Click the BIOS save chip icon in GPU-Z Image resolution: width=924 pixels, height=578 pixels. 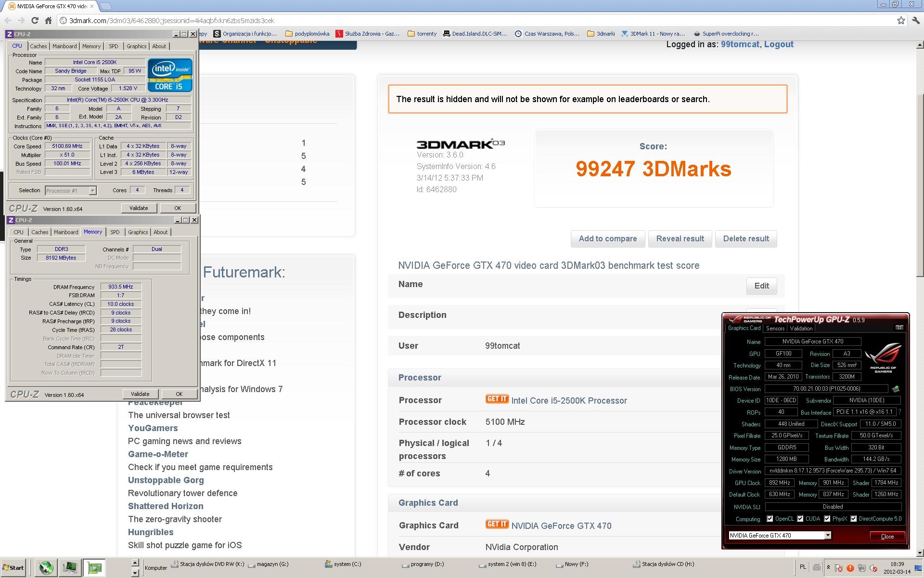click(896, 389)
